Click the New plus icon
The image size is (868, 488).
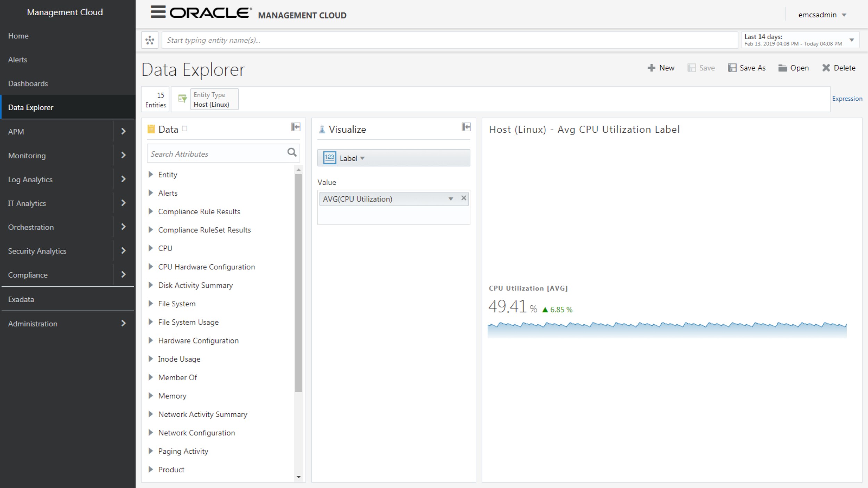tap(651, 68)
